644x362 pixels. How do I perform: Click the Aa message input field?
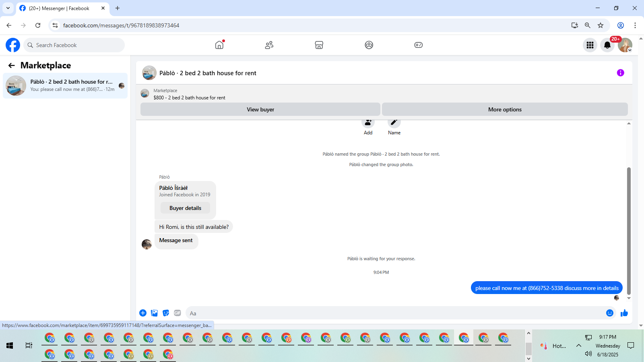tap(394, 313)
